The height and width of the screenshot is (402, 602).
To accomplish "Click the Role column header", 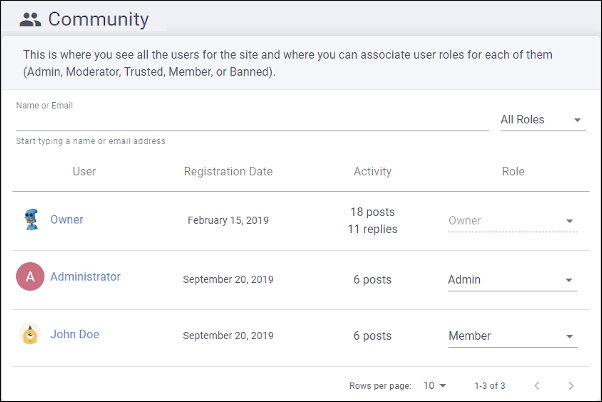I will pos(513,171).
